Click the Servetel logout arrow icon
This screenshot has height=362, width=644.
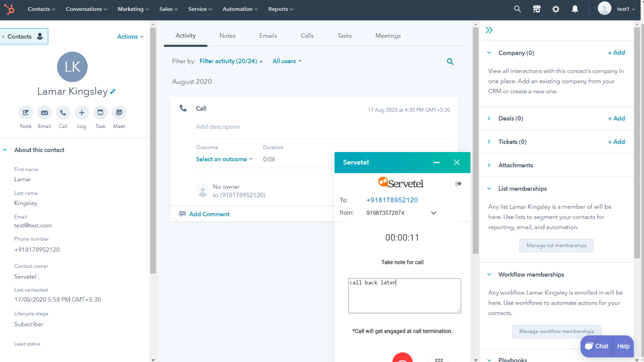coord(458,183)
